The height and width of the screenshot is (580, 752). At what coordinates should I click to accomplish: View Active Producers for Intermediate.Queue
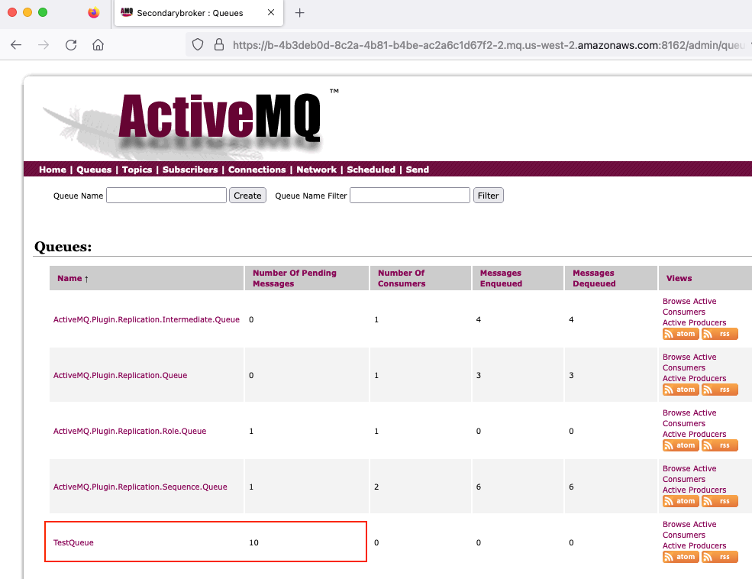tap(694, 323)
